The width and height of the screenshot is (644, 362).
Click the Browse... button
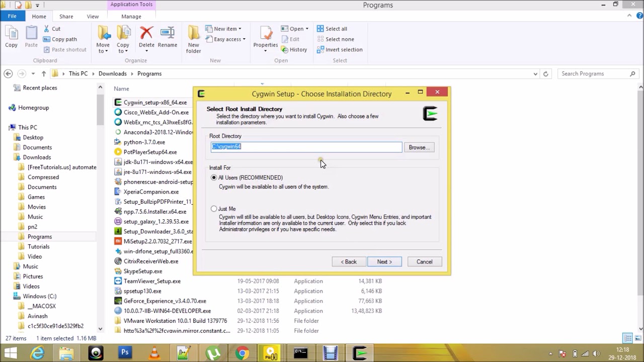pyautogui.click(x=419, y=147)
